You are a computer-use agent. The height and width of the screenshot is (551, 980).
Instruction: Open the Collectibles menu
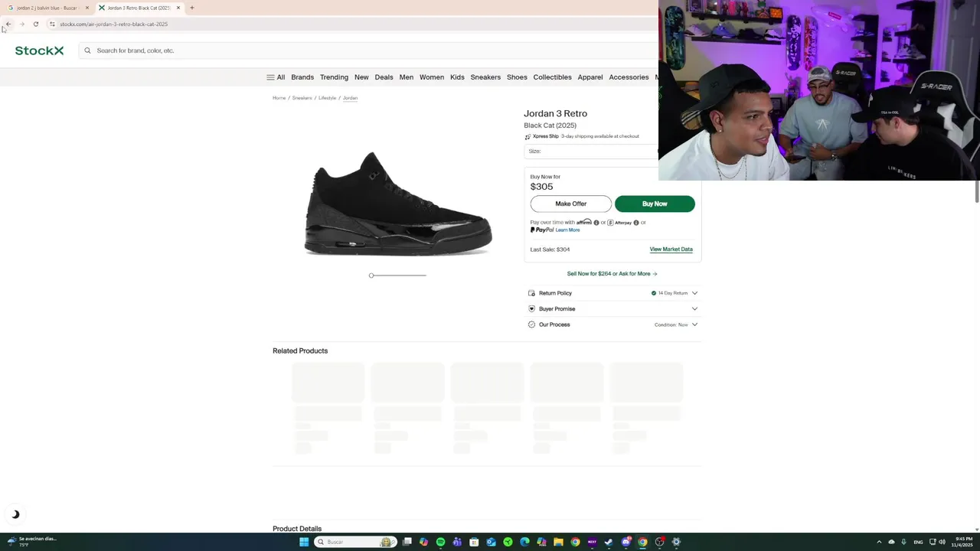[x=552, y=77]
